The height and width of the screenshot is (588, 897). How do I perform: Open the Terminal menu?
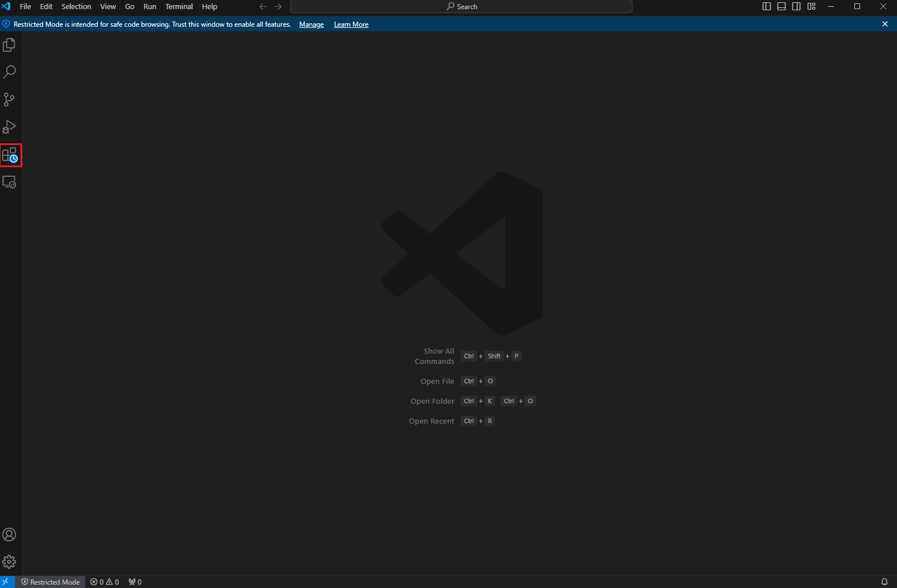(x=179, y=7)
